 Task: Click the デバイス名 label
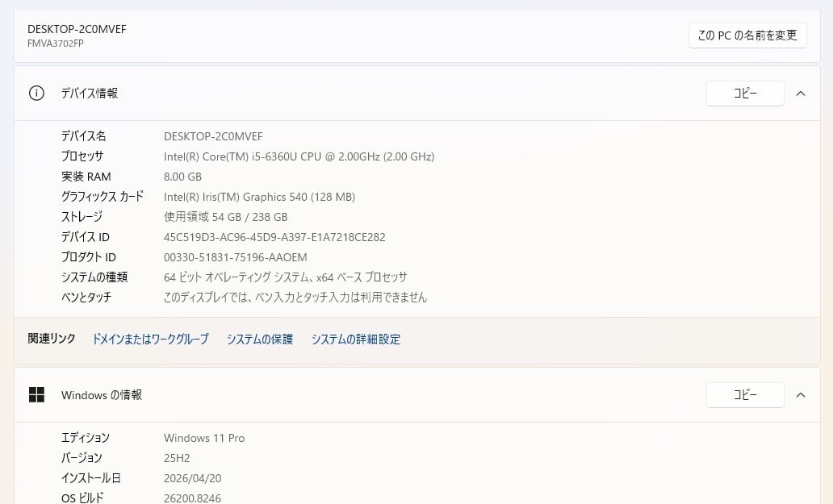pos(83,136)
